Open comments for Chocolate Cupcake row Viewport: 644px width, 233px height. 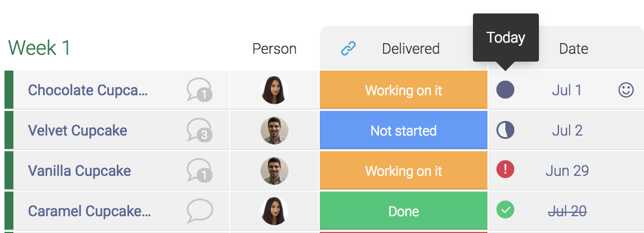click(x=200, y=90)
